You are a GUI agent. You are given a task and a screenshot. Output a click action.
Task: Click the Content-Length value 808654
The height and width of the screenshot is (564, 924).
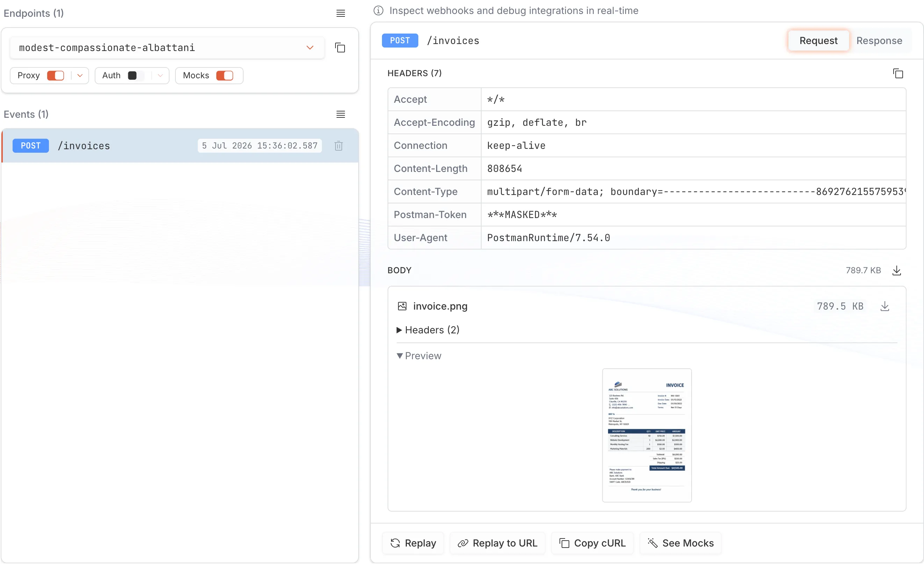point(504,169)
